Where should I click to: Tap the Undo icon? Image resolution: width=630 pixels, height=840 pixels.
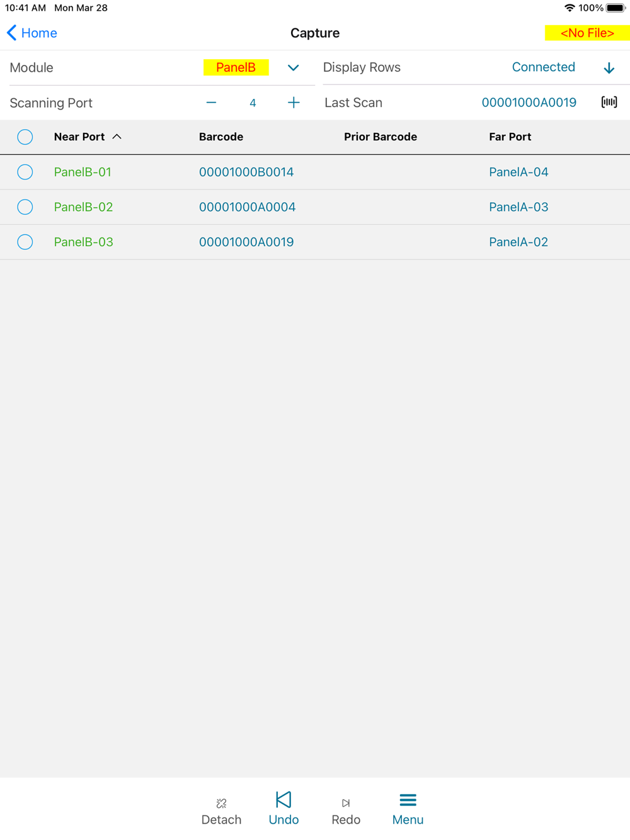point(283,800)
